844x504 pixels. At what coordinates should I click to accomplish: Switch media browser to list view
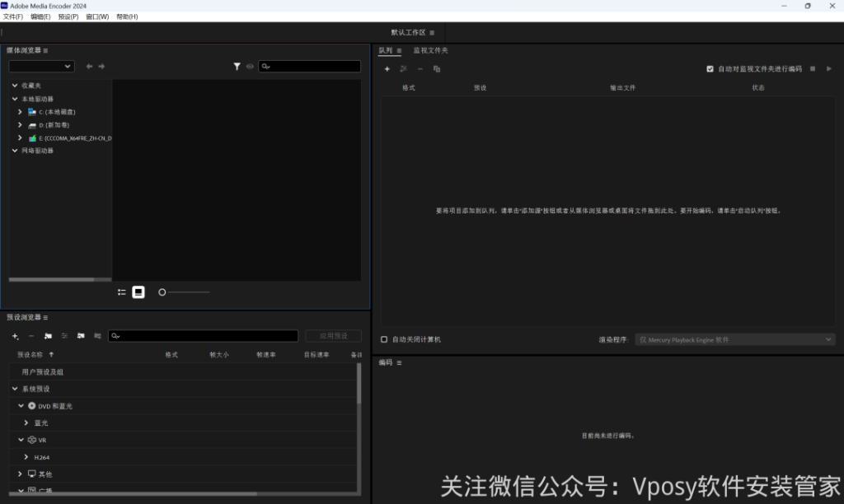tap(122, 292)
